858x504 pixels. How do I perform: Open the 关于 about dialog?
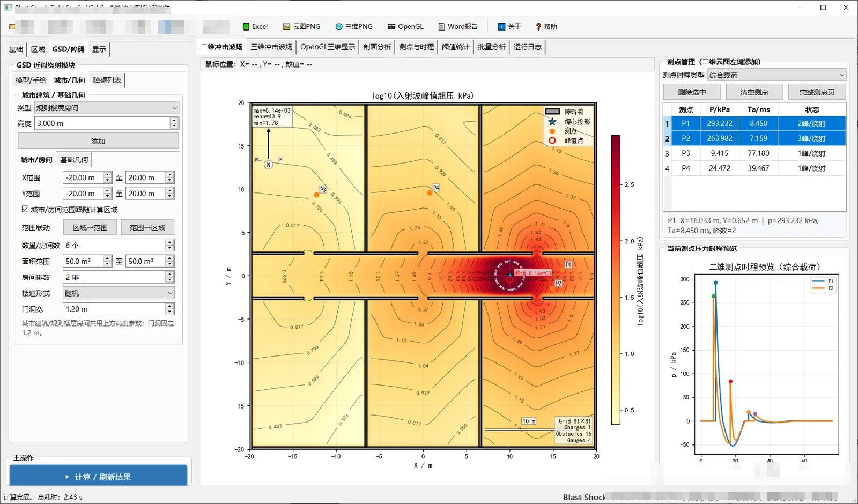coord(509,26)
